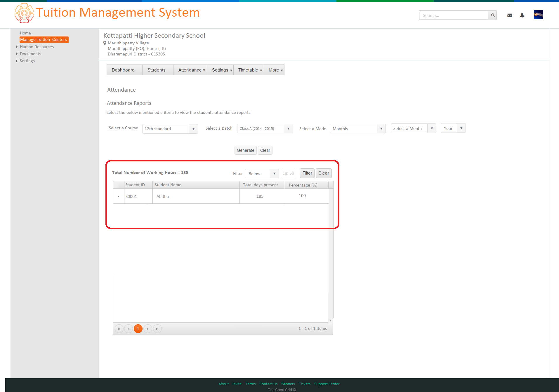Go to last page in pager
This screenshot has width=559, height=392.
(157, 329)
